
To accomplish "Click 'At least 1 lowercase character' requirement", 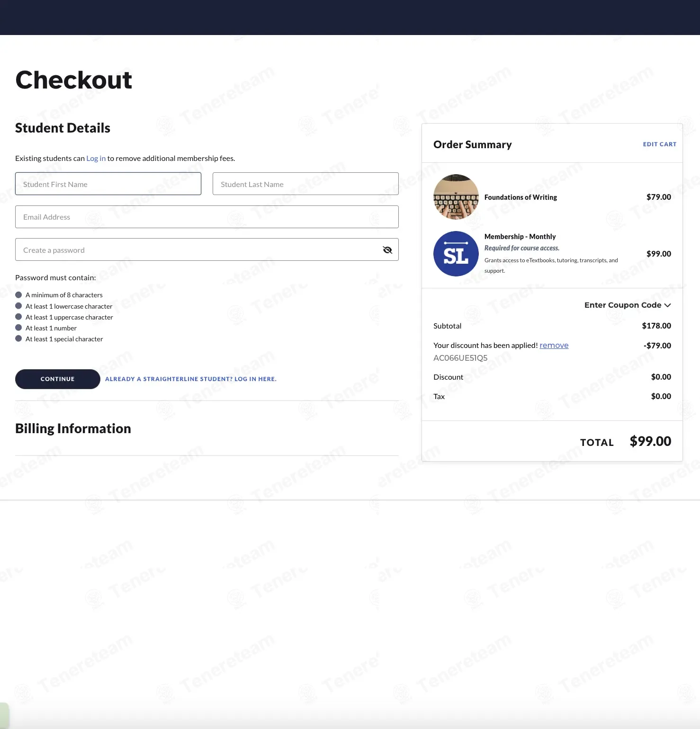I will point(69,306).
